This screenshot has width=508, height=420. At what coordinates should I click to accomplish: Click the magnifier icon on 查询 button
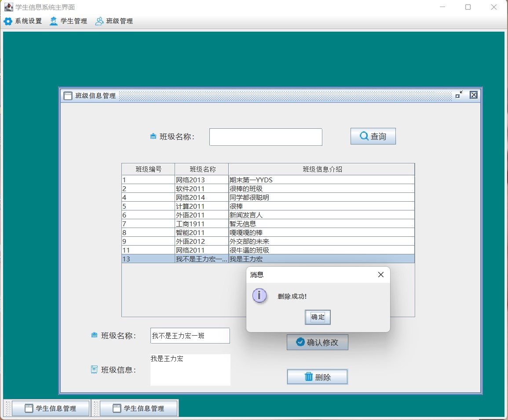coord(364,136)
